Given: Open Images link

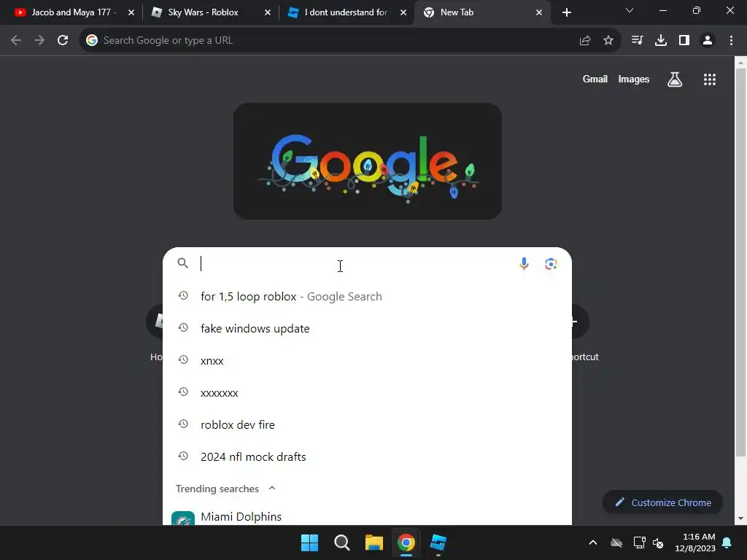Looking at the screenshot, I should click(x=634, y=79).
